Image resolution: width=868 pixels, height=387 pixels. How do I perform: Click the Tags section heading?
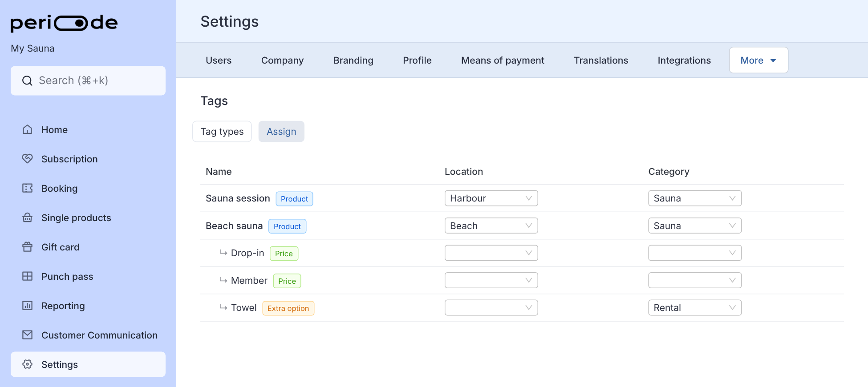(x=214, y=101)
